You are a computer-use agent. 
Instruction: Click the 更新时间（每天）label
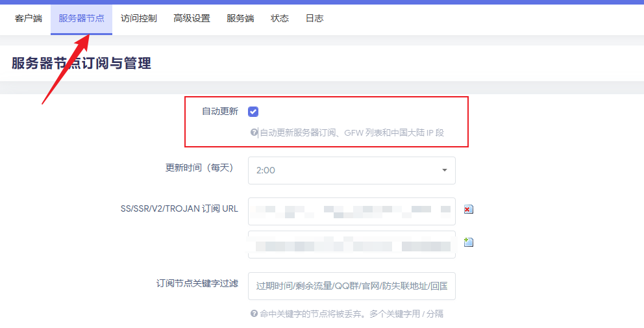coord(199,168)
